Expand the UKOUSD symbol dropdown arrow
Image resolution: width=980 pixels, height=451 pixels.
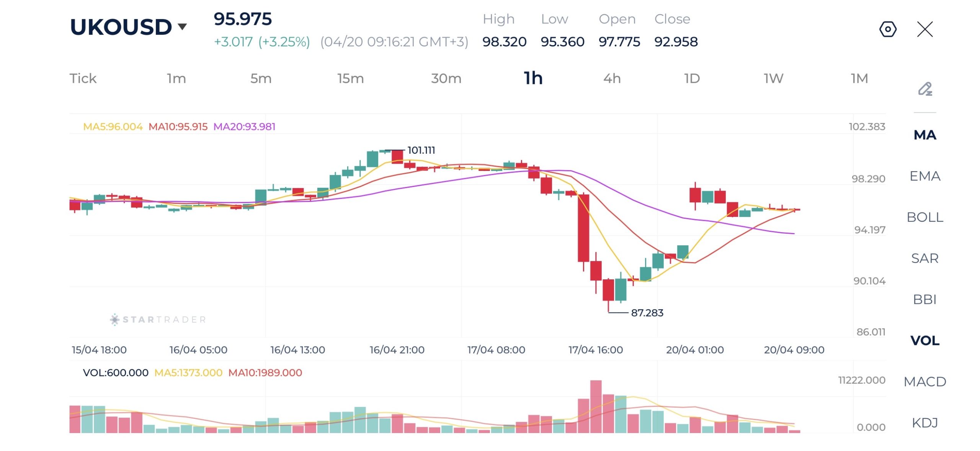(x=182, y=26)
